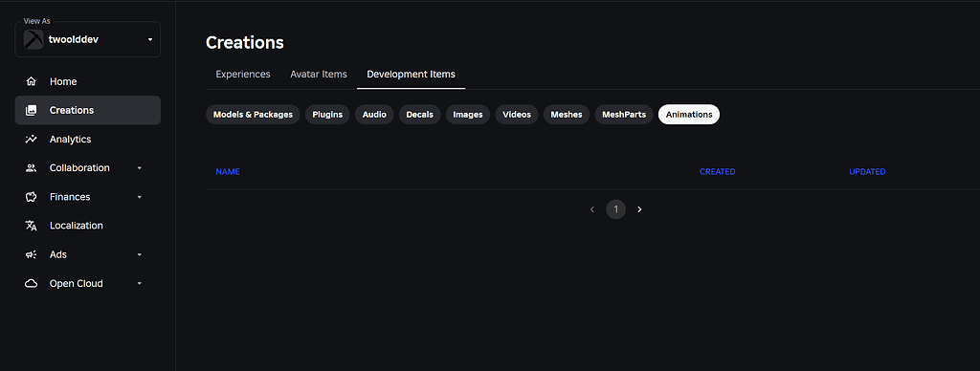The height and width of the screenshot is (371, 980).
Task: Go to next page arrow
Action: [x=639, y=209]
